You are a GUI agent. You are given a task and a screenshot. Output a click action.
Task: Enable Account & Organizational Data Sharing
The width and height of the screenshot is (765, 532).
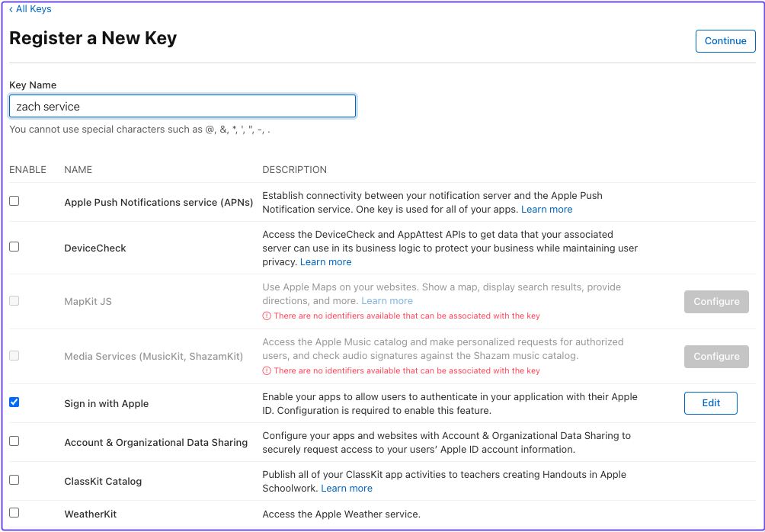tap(13, 442)
